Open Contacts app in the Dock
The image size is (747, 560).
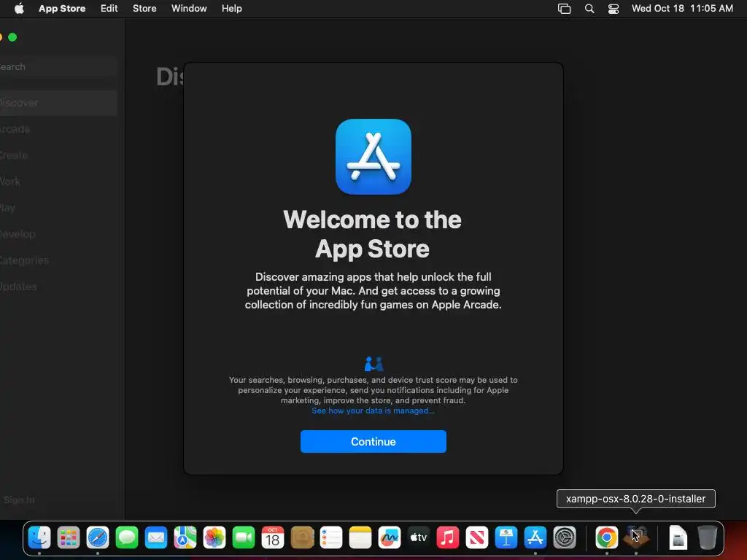point(302,538)
